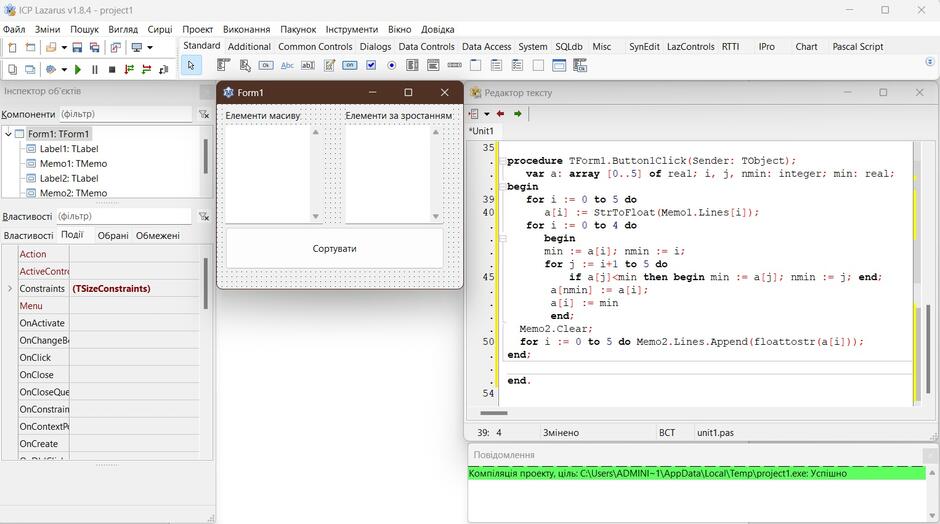
Task: Select TCheckBox component in the palette
Action: pyautogui.click(x=371, y=65)
